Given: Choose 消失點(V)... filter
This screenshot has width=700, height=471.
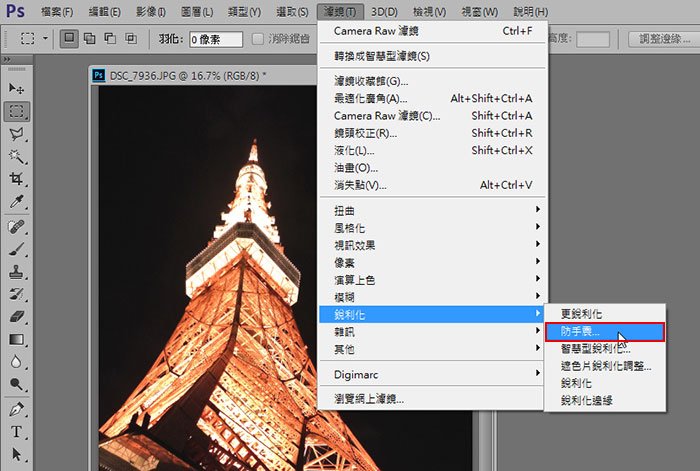Looking at the screenshot, I should tap(432, 185).
